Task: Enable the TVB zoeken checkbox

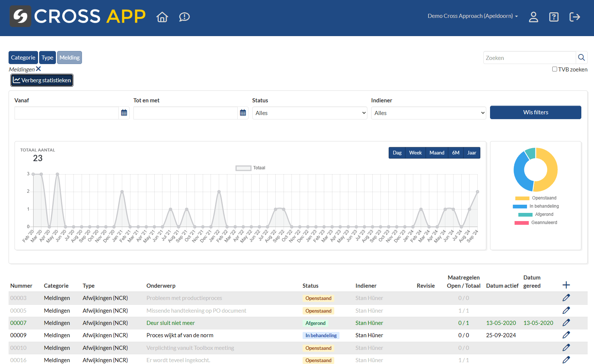Action: coord(554,69)
